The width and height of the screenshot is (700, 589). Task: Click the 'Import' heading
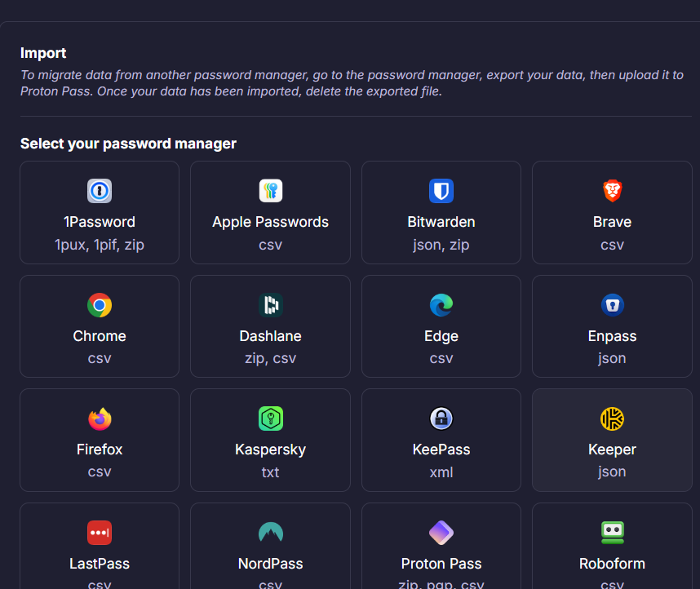43,53
